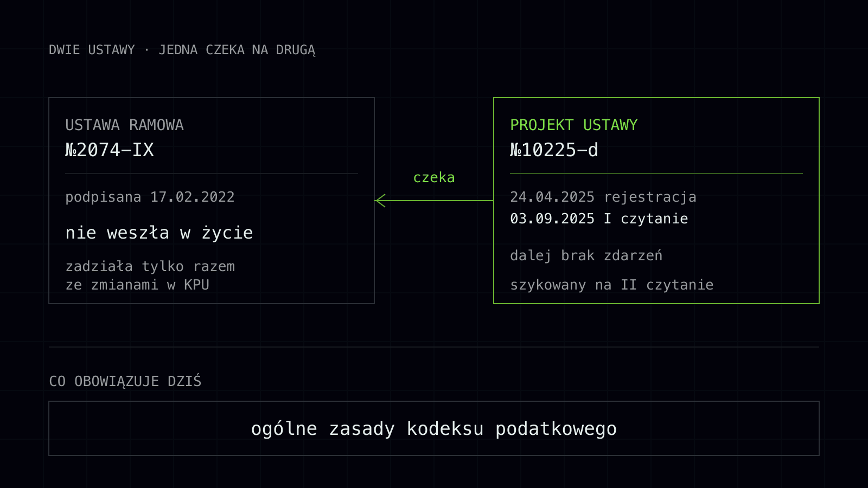Click the text "ogólne zasady kodeksu podatkowego"

[x=434, y=429]
